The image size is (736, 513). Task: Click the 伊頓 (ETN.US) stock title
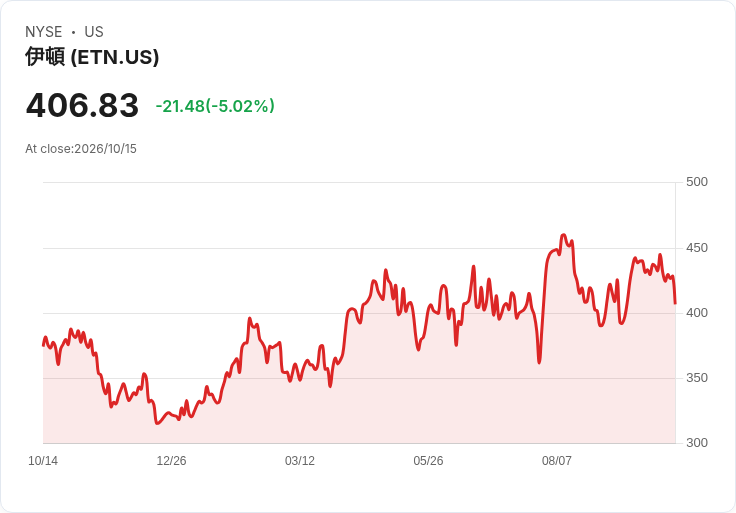point(92,57)
